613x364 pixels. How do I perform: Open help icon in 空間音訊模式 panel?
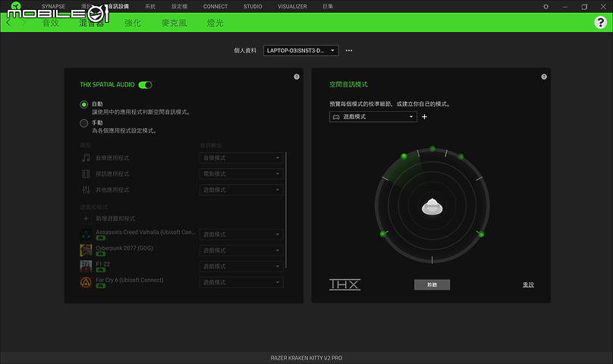(544, 77)
